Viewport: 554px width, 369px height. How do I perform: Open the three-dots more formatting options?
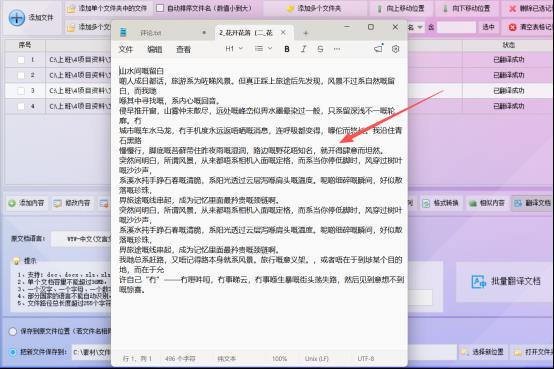[337, 49]
